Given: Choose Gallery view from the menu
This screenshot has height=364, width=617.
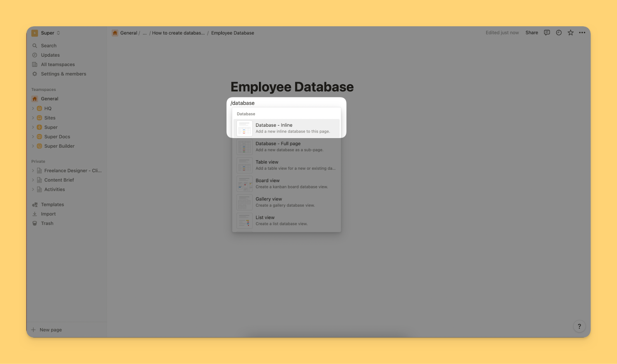Looking at the screenshot, I should click(x=287, y=202).
